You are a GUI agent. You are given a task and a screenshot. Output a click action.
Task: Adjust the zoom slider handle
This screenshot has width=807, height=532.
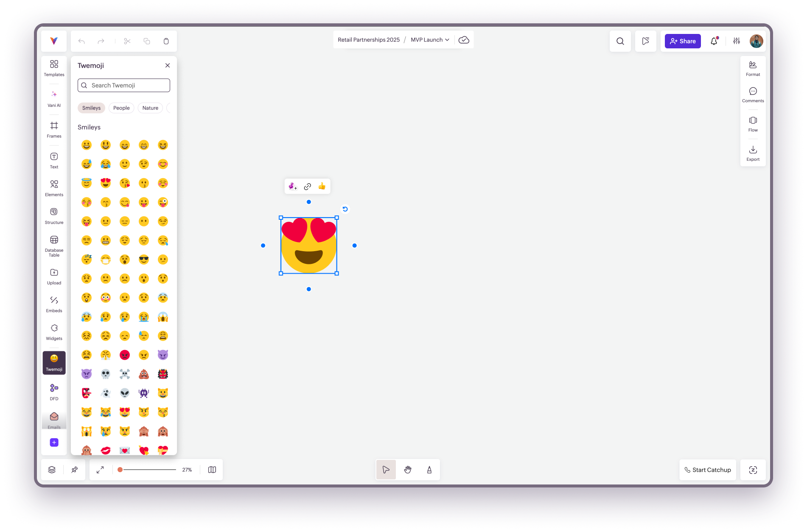(x=120, y=470)
